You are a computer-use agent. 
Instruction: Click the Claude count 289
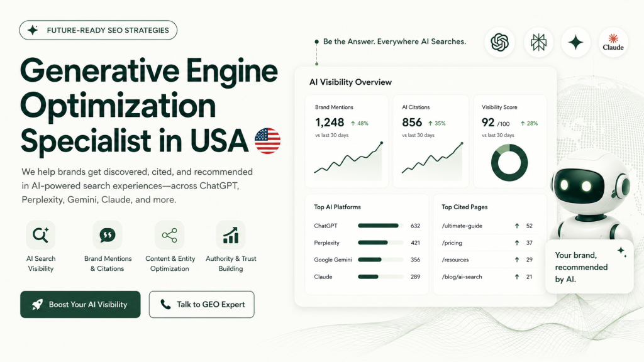(415, 277)
